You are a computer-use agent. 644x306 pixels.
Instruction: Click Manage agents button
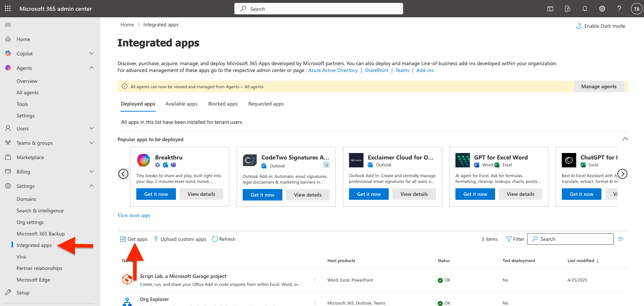[599, 86]
